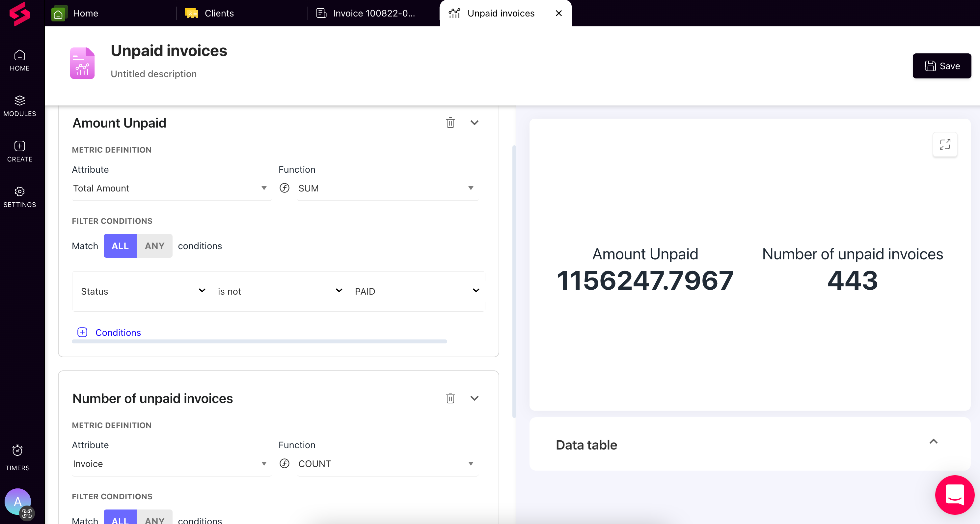Open Timers in the sidebar
980x524 pixels.
coord(17,458)
